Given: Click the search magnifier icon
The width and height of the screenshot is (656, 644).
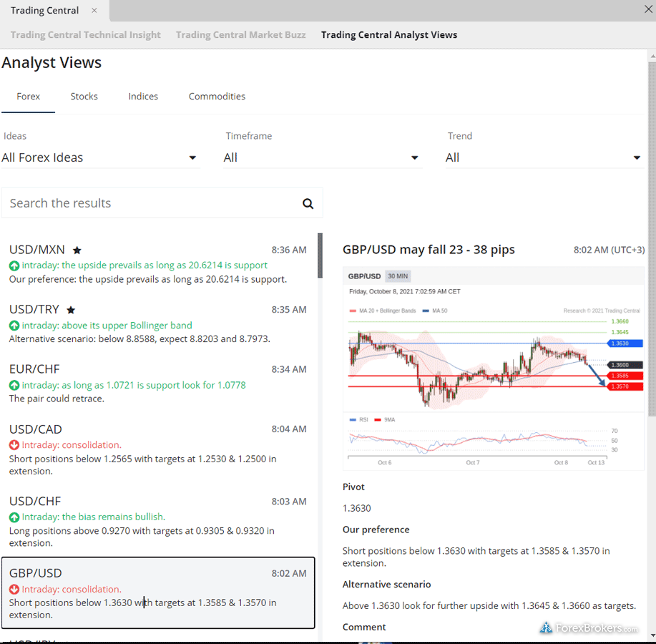Looking at the screenshot, I should coord(308,203).
